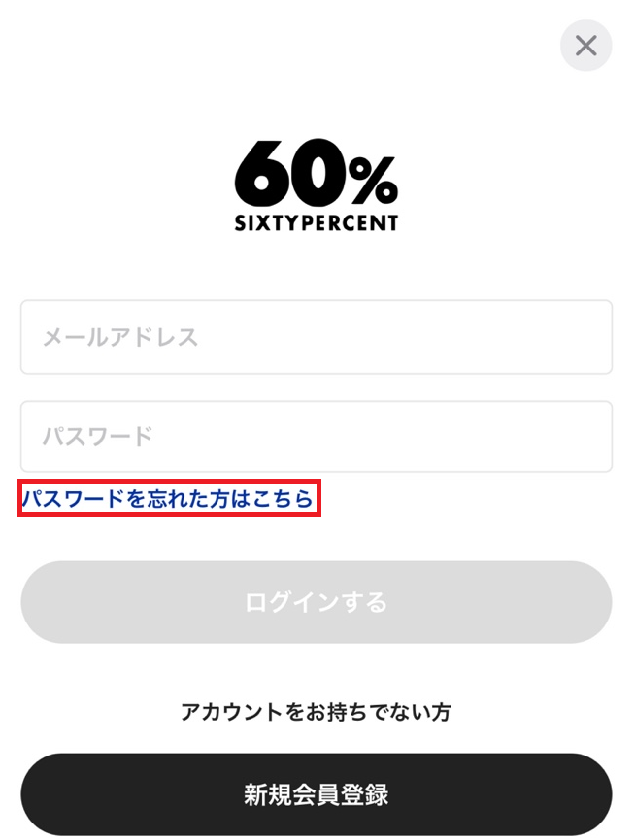Click the 60% logo graphic

(316, 173)
